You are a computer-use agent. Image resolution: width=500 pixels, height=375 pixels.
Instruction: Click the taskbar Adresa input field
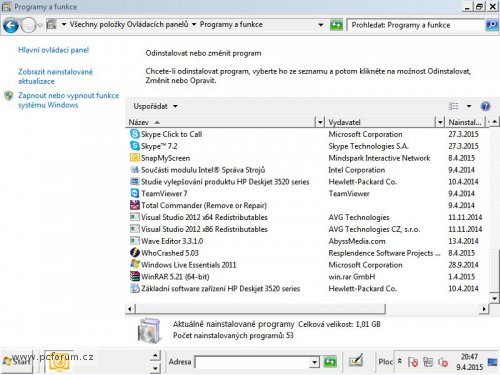tap(253, 362)
